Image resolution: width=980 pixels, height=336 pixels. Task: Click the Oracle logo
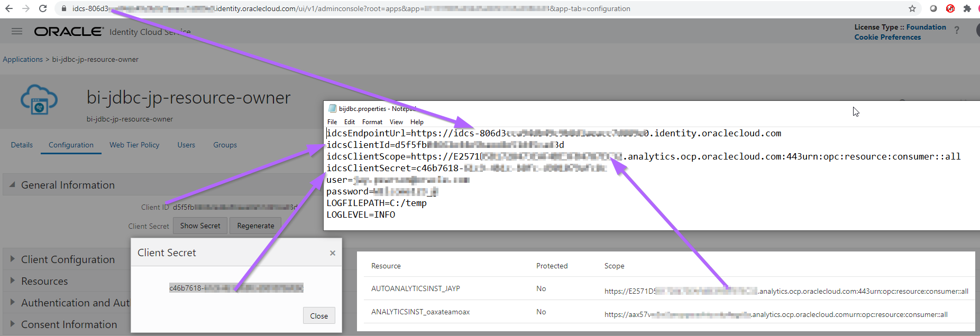[69, 32]
